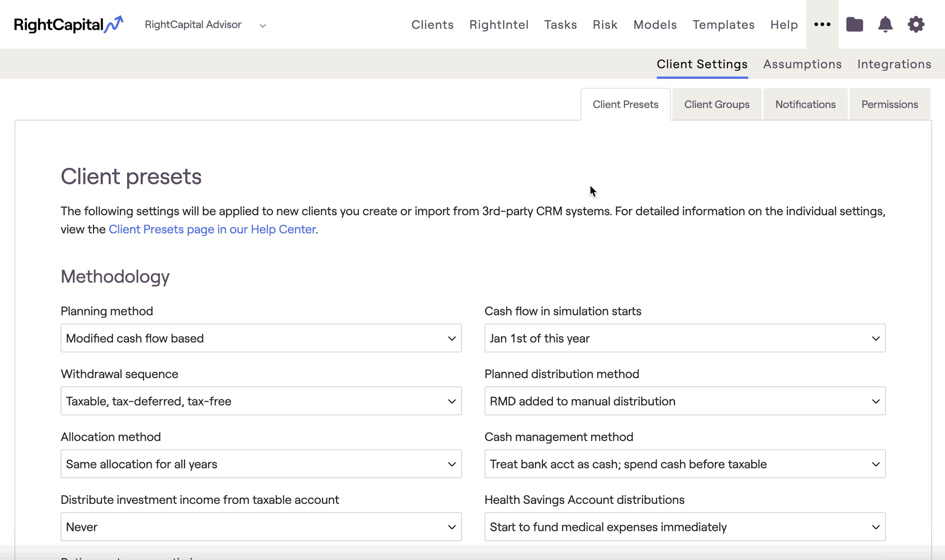Open the Allocation method dropdown
This screenshot has width=945, height=560.
point(261,464)
